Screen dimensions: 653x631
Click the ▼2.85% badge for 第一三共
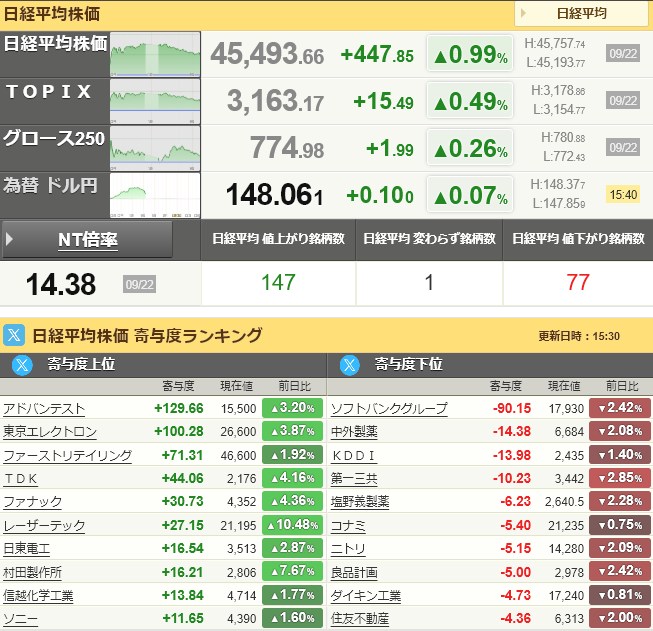click(620, 478)
